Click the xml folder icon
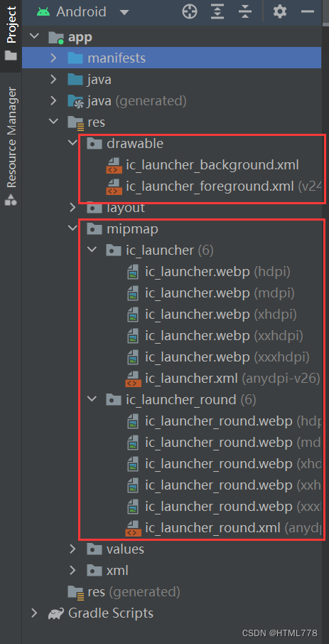 95,571
